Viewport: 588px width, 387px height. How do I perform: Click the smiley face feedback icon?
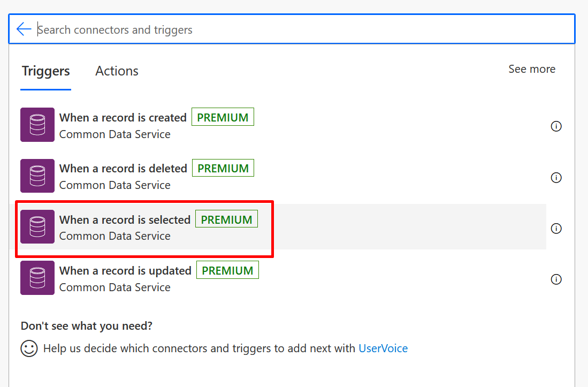pyautogui.click(x=29, y=348)
